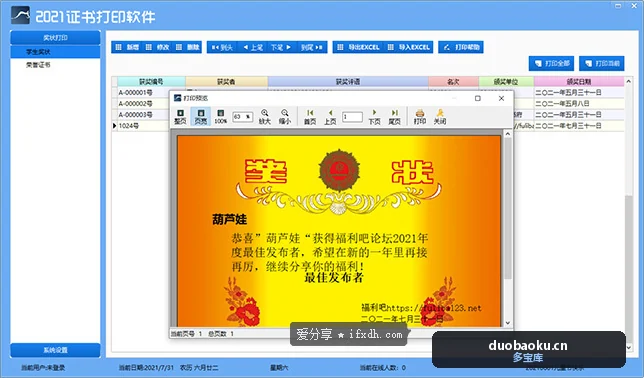
Task: Go to 上页 previous page in preview
Action: coord(330,116)
